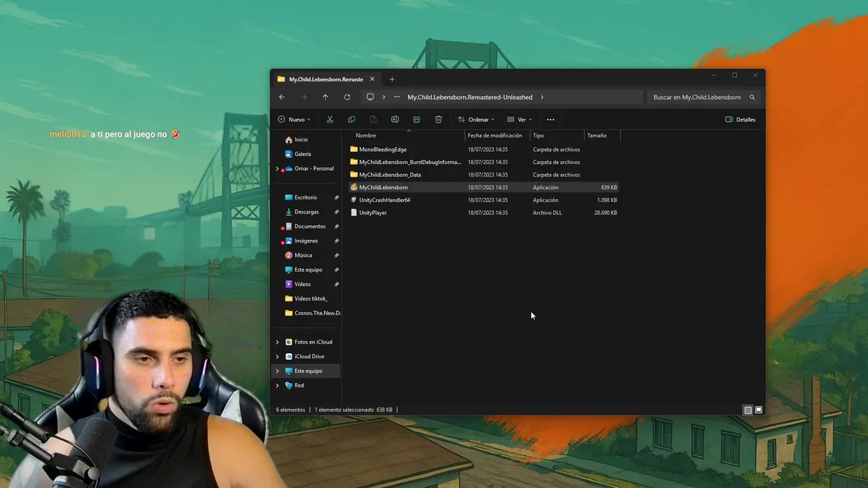Open Galería in the sidebar
868x488 pixels.
click(x=302, y=154)
